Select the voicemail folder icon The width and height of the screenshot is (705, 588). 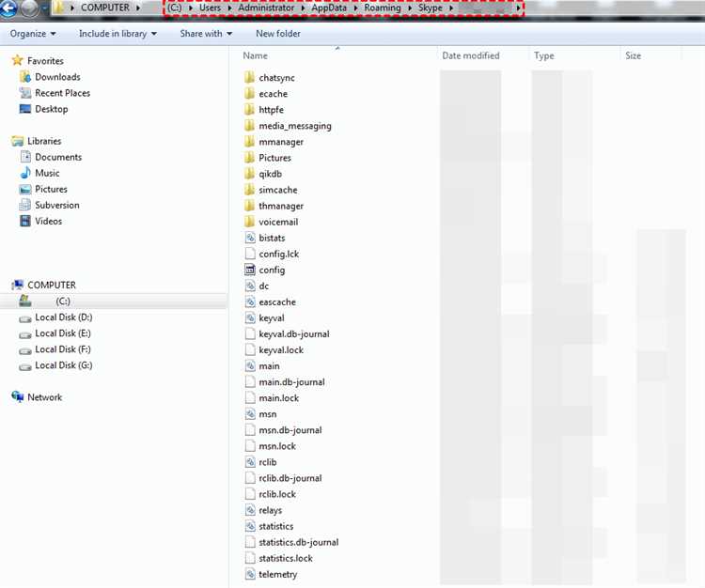point(249,222)
